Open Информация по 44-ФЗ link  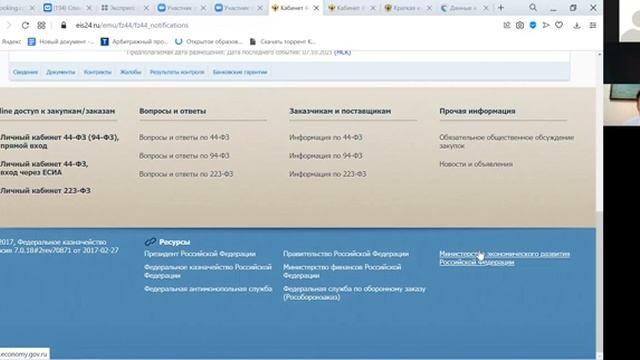coord(326,138)
